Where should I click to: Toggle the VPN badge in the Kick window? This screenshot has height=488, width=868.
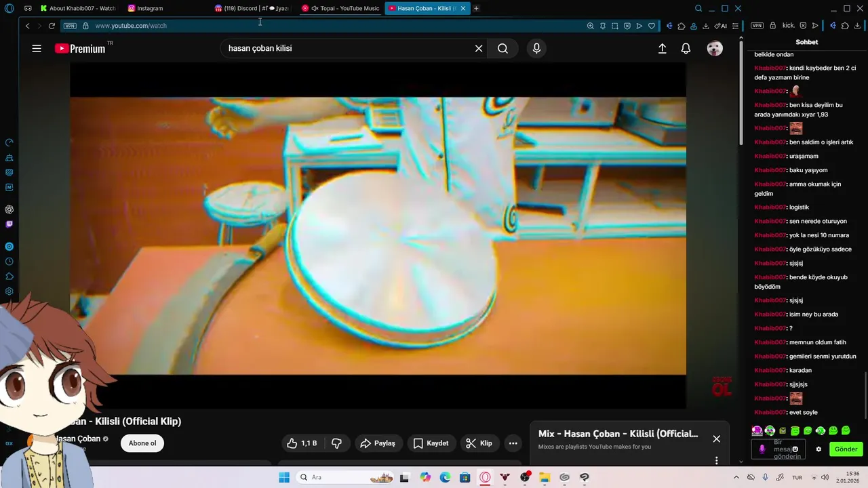757,26
